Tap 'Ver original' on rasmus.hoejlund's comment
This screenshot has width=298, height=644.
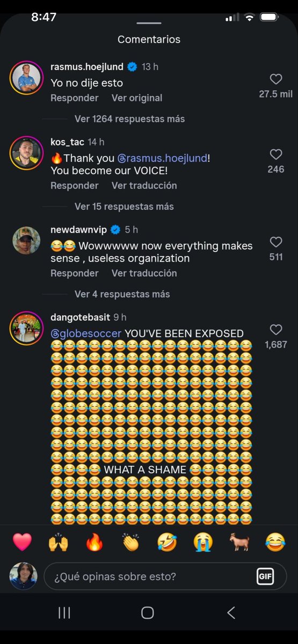137,98
